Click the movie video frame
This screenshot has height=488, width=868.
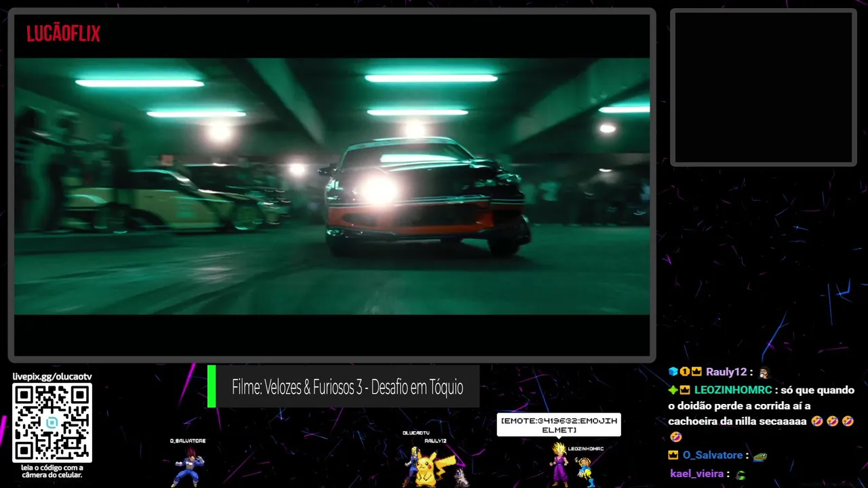332,186
